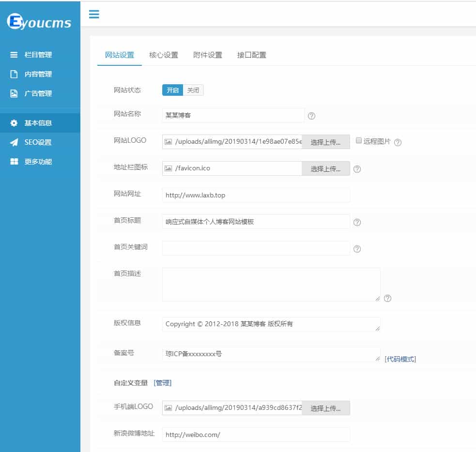The height and width of the screenshot is (452, 476).
Task: Click the 栏目管理 list icon in sidebar
Action: pyautogui.click(x=14, y=55)
